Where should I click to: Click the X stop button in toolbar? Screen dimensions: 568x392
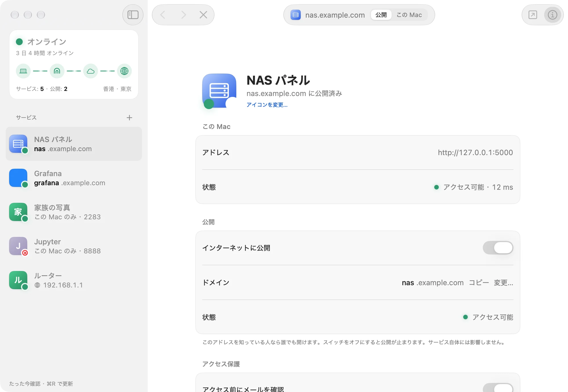point(203,15)
